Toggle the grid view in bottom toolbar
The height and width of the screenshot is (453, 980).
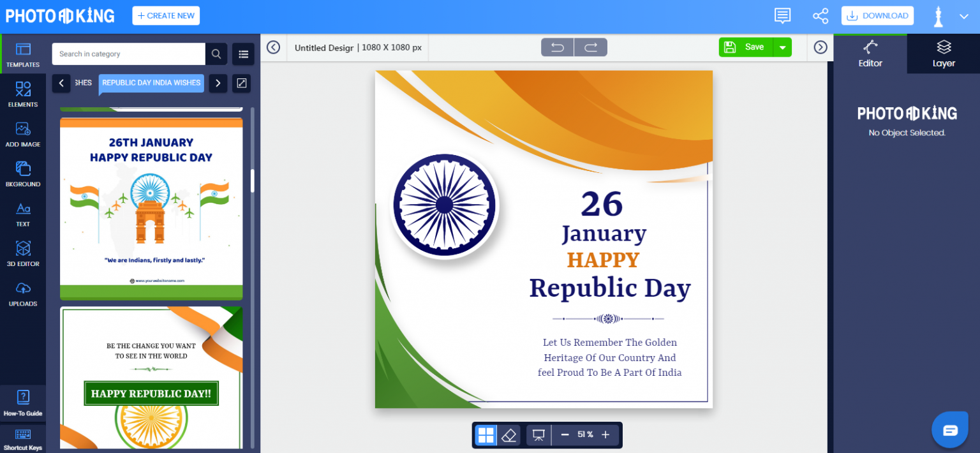[486, 434]
